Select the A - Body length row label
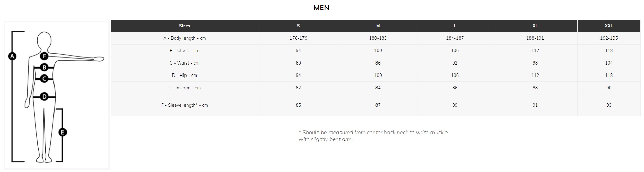The height and width of the screenshot is (172, 644). coord(184,38)
